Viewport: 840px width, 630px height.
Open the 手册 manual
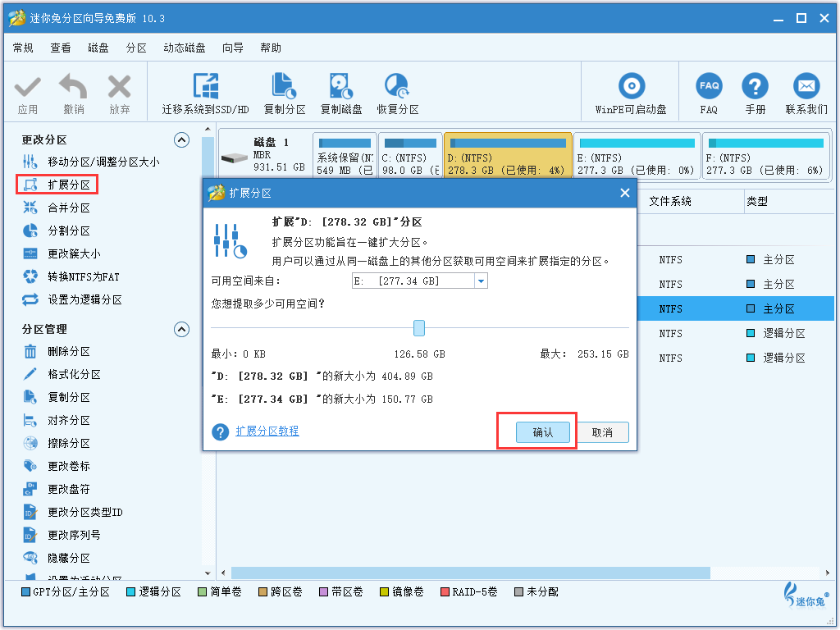(x=755, y=94)
